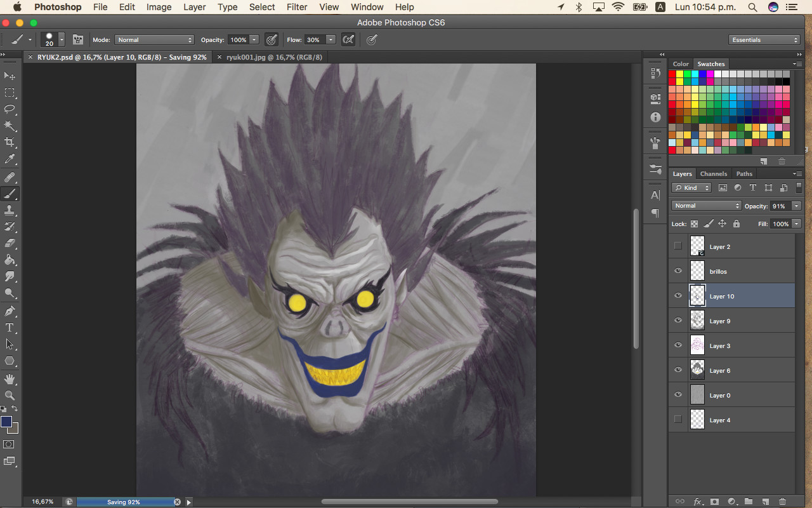812x508 pixels.
Task: Open the History panel icon
Action: click(655, 73)
